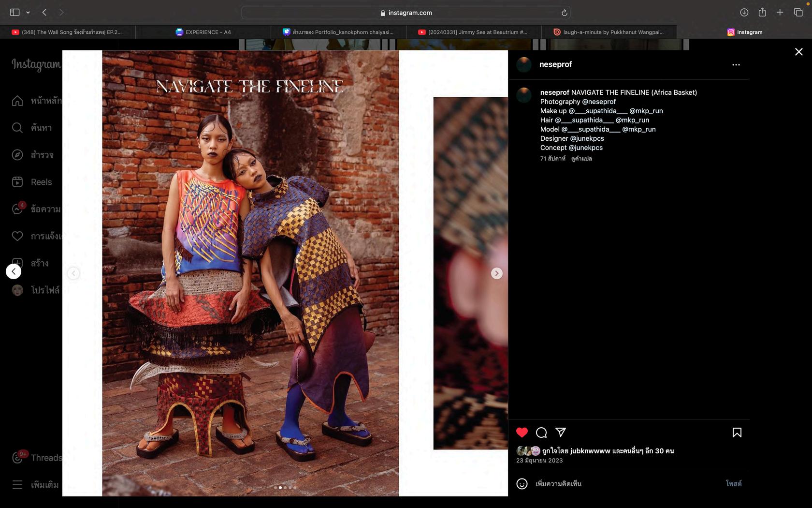
Task: Open the post's more options (three dots)
Action: coord(736,65)
